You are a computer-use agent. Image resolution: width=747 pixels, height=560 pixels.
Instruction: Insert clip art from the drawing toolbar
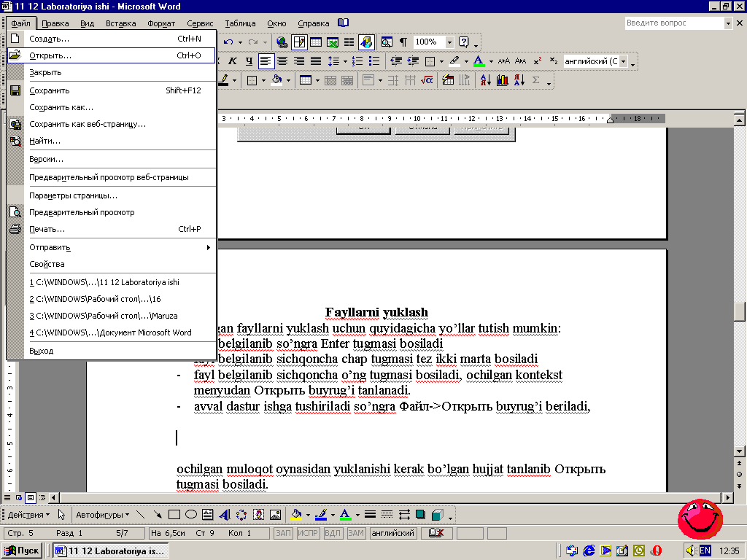258,515
